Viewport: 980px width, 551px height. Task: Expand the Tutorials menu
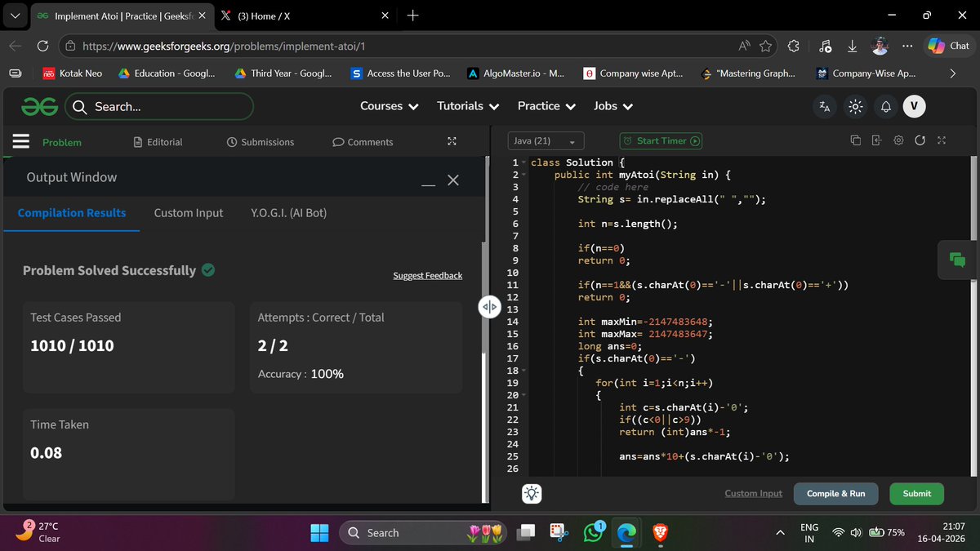(x=468, y=106)
